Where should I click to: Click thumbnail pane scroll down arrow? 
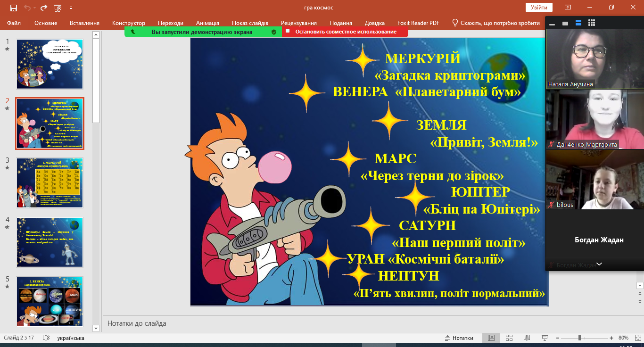pos(96,328)
